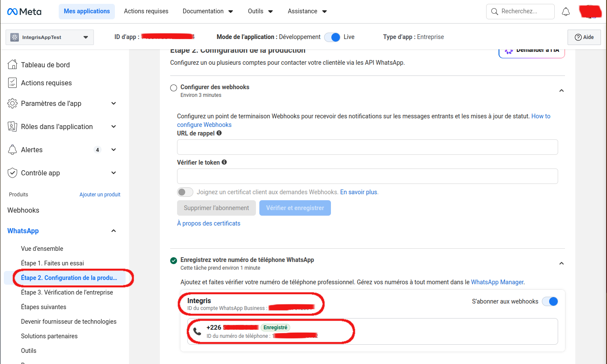
Task: Open À propos des certificats link
Action: pos(209,223)
